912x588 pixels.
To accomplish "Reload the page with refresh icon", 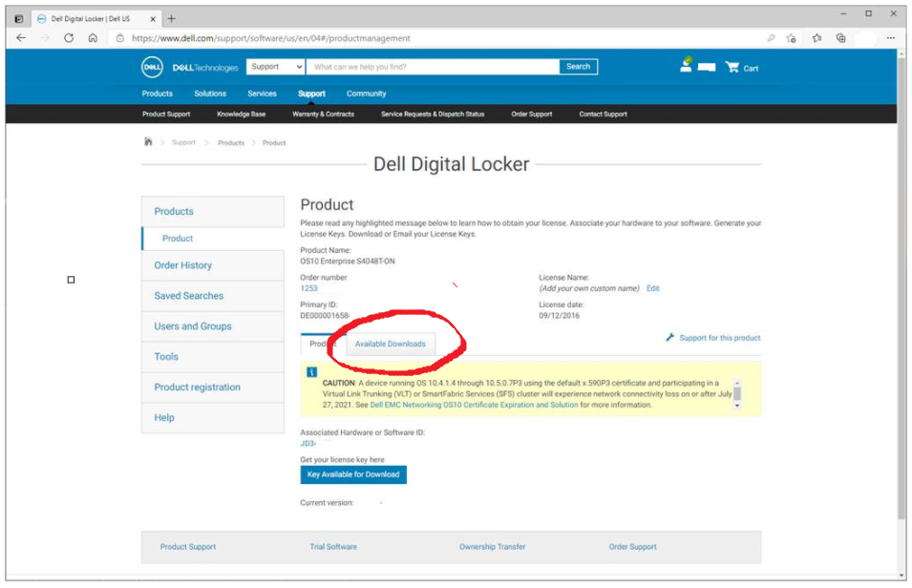I will pyautogui.click(x=69, y=38).
